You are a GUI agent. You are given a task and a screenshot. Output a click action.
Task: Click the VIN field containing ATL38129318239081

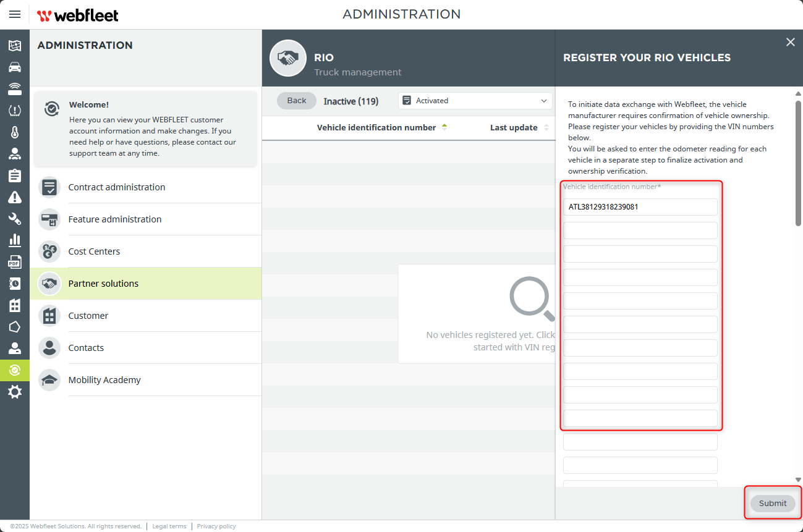(x=640, y=207)
